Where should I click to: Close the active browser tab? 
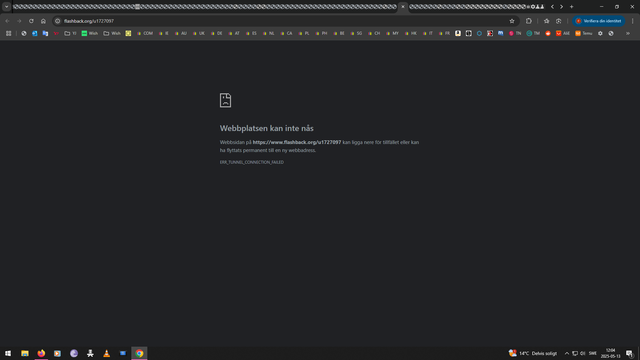point(403,7)
